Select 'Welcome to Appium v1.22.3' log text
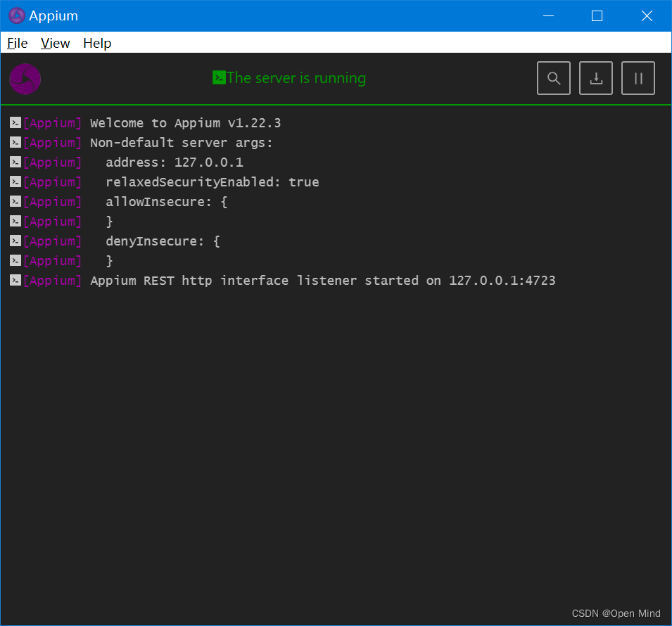672x626 pixels. 186,123
